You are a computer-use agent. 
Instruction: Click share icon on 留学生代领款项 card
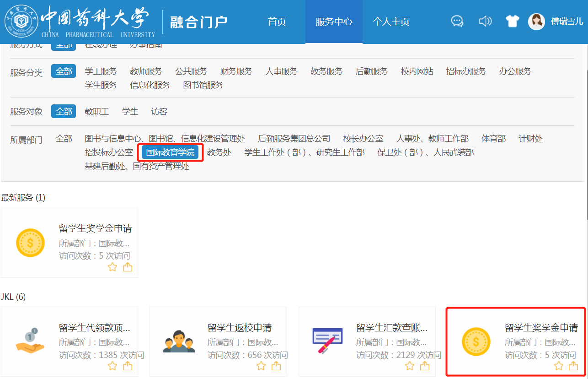point(128,366)
